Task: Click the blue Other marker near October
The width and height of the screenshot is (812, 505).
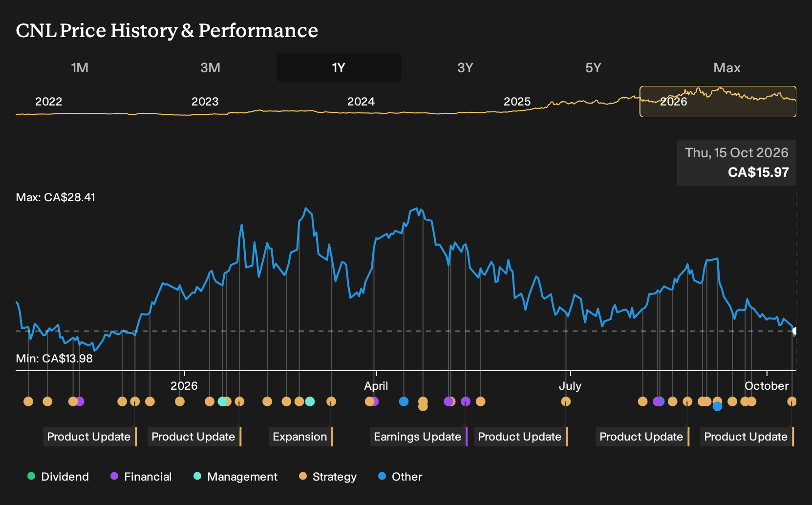Action: [x=717, y=406]
